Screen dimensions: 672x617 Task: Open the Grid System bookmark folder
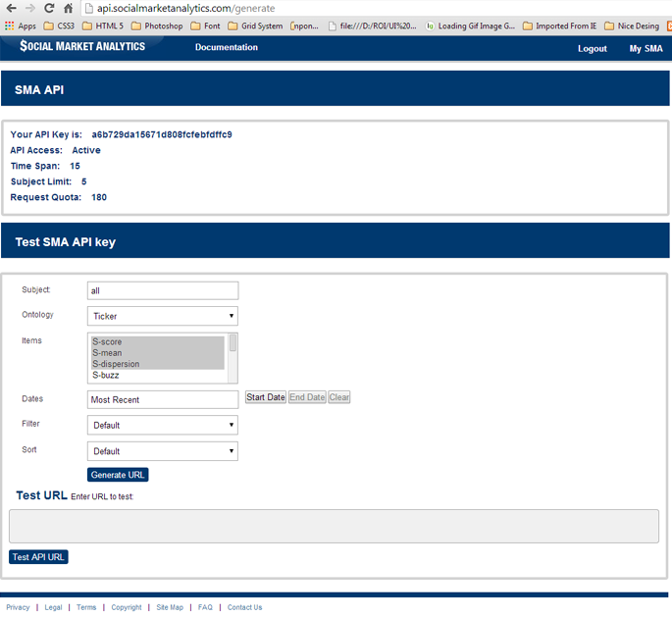255,26
